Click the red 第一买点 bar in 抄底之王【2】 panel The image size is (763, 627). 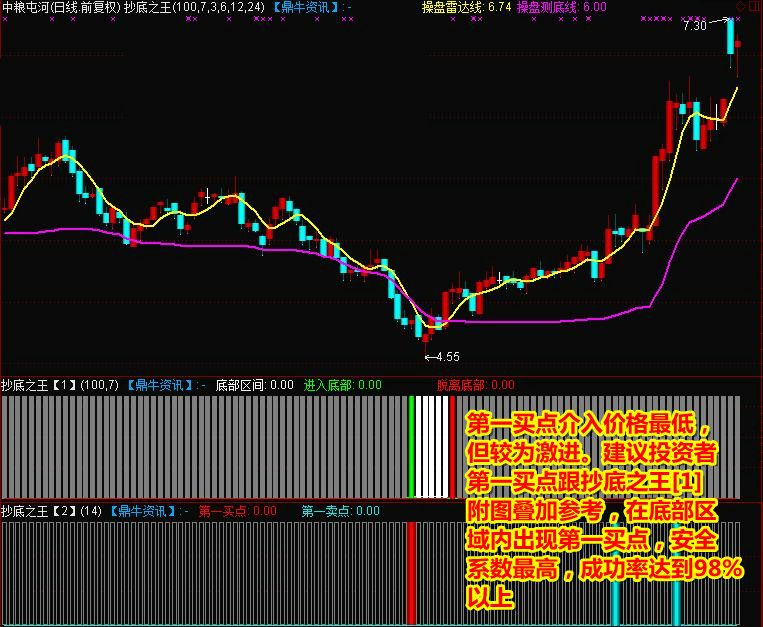[411, 573]
